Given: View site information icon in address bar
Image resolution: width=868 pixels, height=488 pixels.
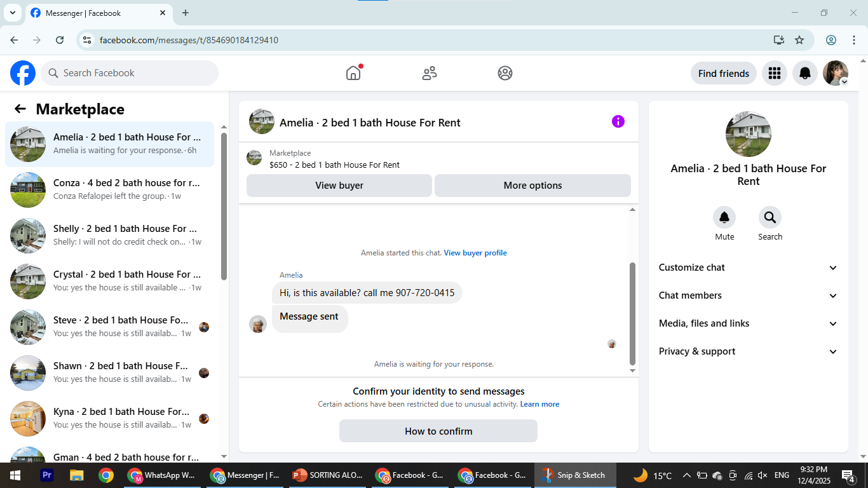Looking at the screenshot, I should [x=88, y=40].
